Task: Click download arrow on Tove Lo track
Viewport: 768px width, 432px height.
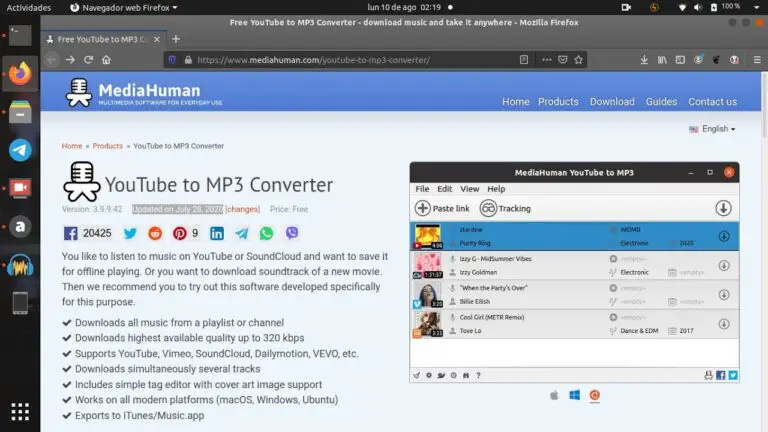Action: (724, 324)
